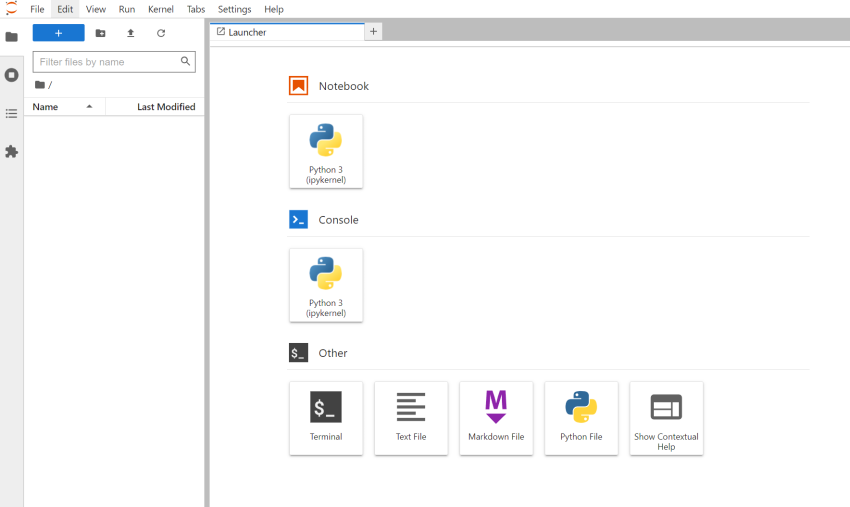The width and height of the screenshot is (850, 507).
Task: Select the Launcher tab
Action: point(285,32)
